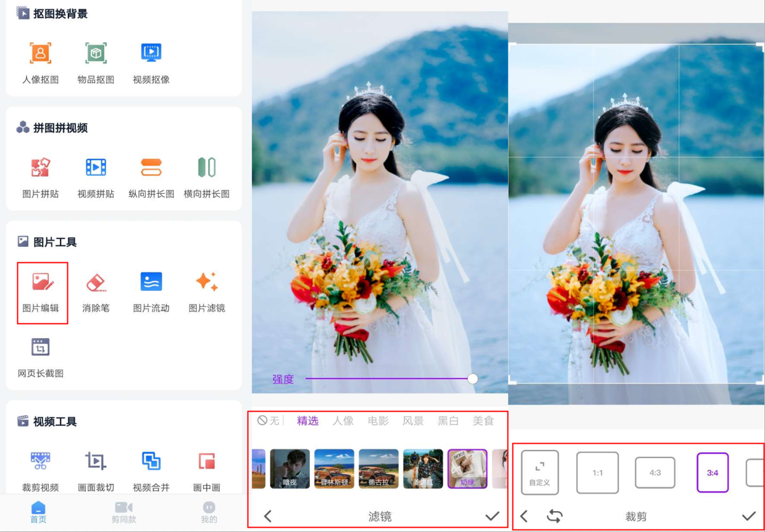Open the 图片流动 photo motion tool

[150, 290]
